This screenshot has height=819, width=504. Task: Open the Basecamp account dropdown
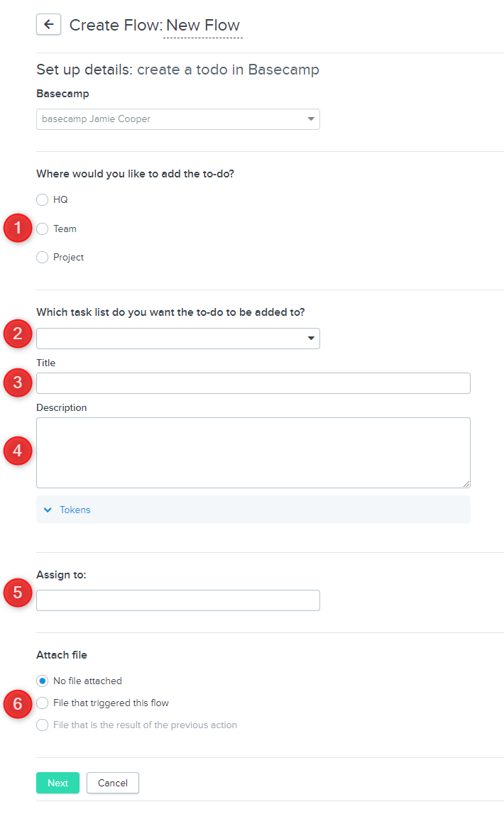[177, 119]
